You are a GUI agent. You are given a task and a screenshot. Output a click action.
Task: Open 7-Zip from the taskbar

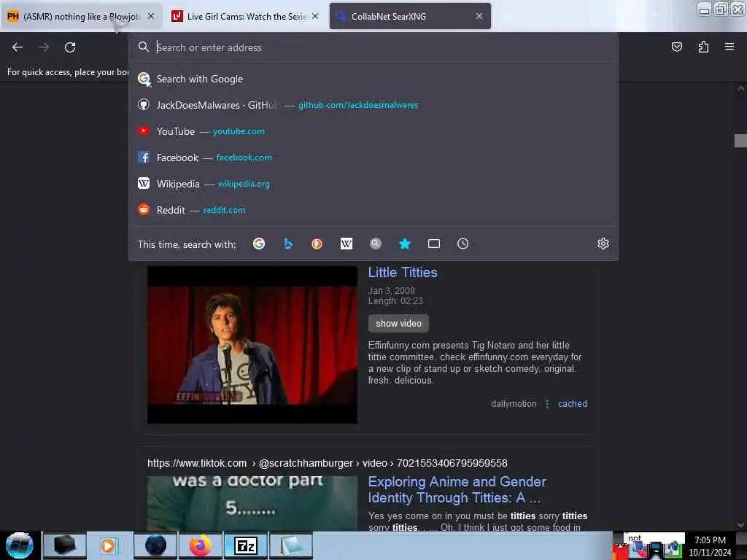(x=246, y=545)
